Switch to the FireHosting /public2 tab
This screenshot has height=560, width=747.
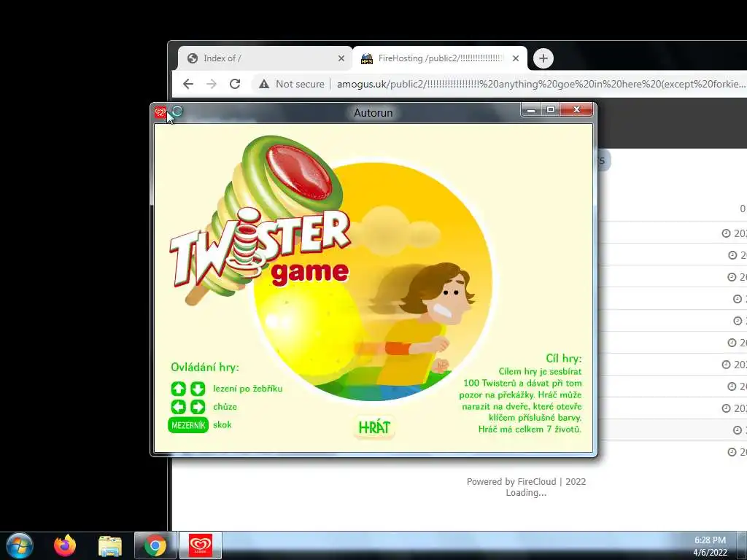pyautogui.click(x=439, y=58)
